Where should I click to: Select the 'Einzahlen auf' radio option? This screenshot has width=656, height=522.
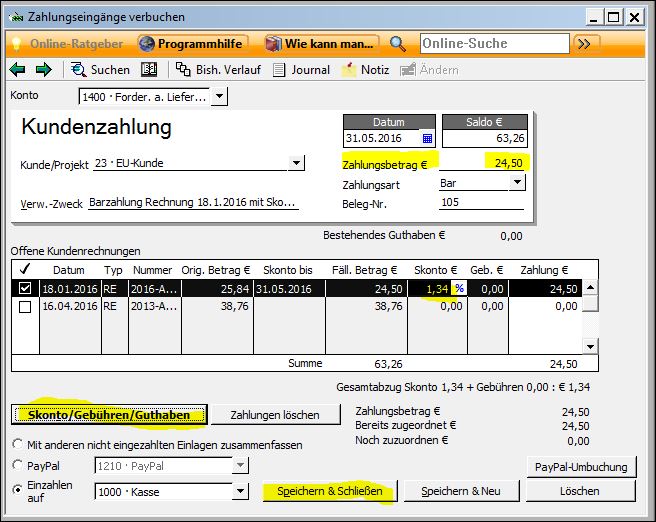coord(18,489)
